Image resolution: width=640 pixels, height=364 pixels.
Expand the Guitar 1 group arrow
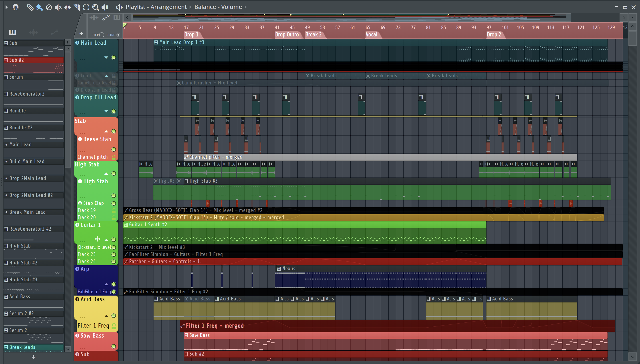pos(106,240)
